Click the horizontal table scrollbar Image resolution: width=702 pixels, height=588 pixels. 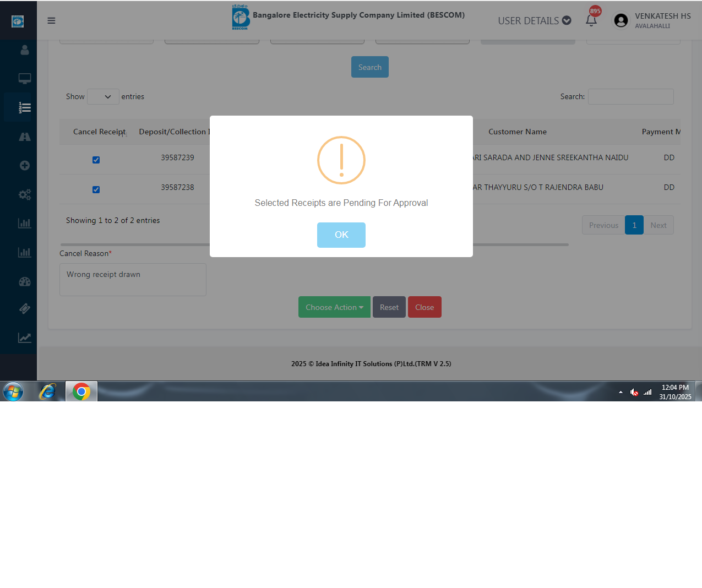click(314, 244)
